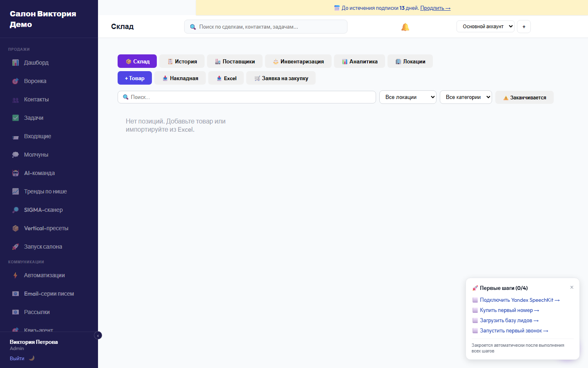Click the Заявка на закупку button
The width and height of the screenshot is (588, 368).
point(281,78)
